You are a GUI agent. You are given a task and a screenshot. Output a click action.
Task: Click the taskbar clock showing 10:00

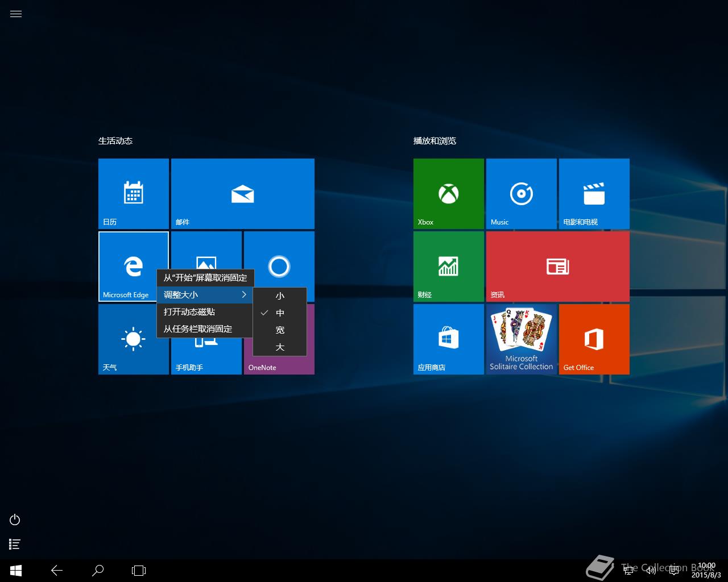pos(706,571)
